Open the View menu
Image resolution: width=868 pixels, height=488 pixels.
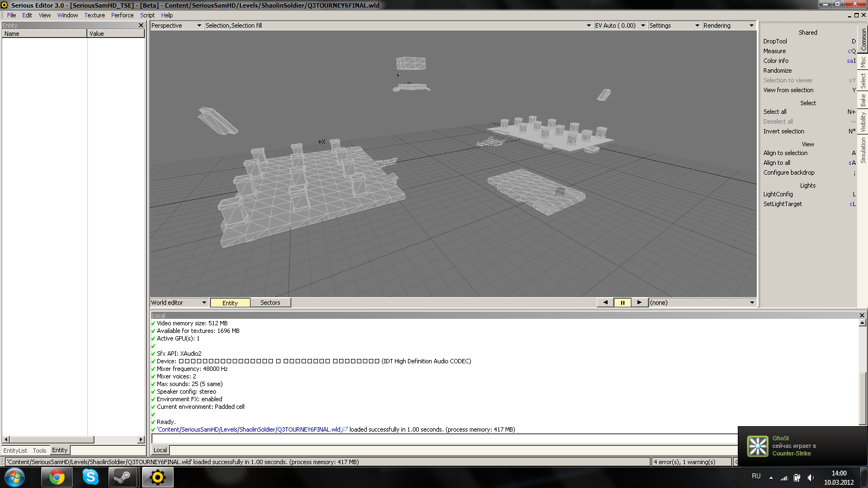tap(44, 15)
